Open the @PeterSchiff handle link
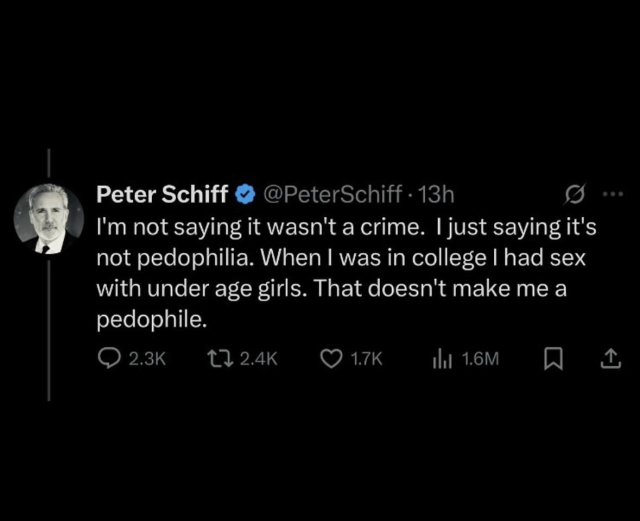640x521 pixels. point(332,193)
